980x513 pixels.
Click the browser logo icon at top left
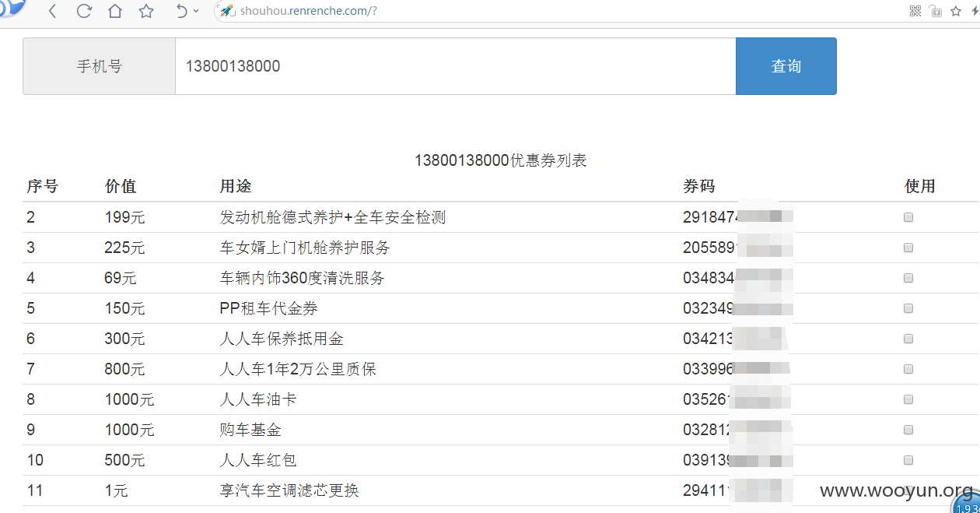(12, 8)
